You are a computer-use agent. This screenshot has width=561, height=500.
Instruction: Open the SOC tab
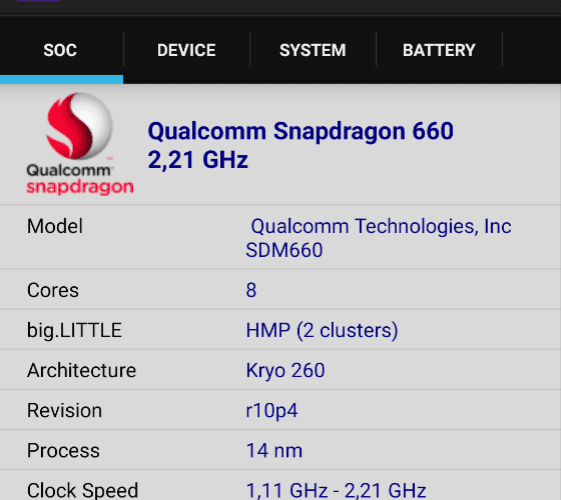tap(60, 50)
